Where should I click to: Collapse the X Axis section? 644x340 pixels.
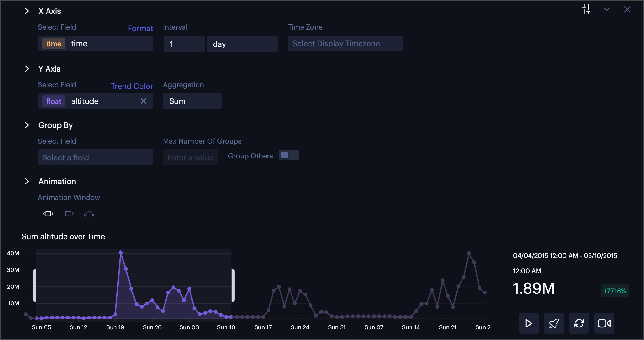click(x=27, y=11)
